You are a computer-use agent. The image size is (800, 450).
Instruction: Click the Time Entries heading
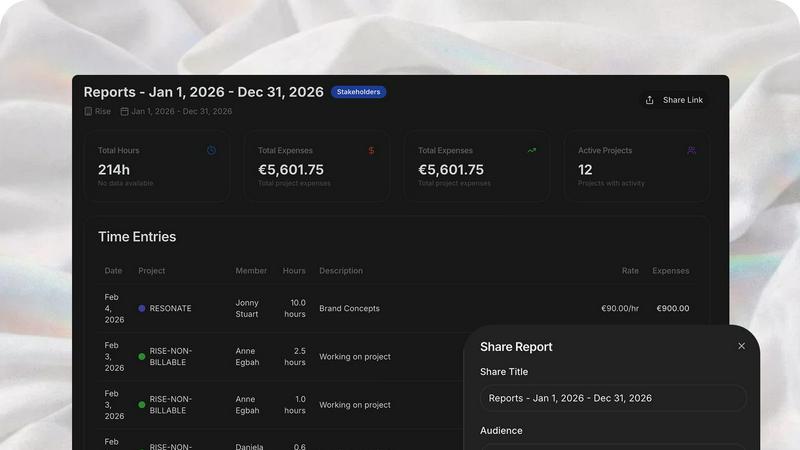137,237
